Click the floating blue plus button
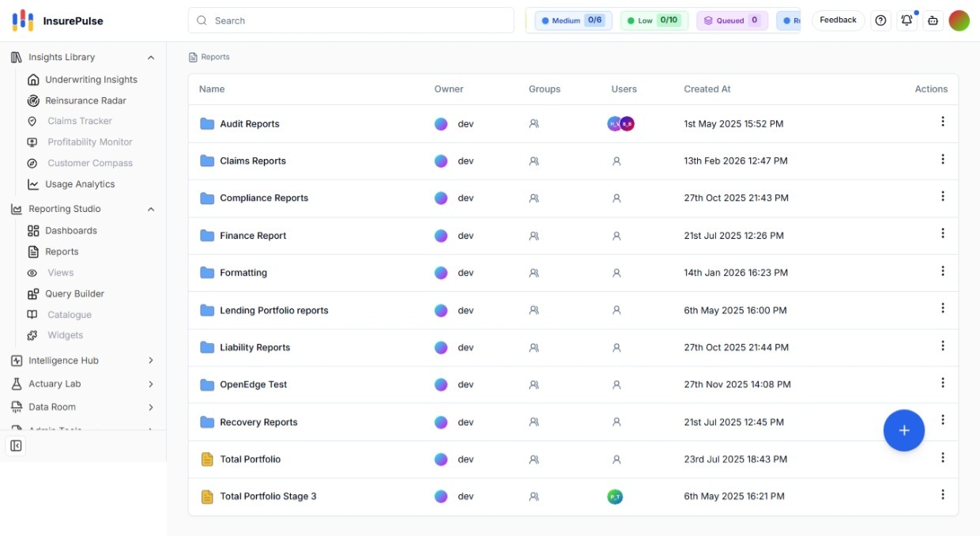 point(904,430)
